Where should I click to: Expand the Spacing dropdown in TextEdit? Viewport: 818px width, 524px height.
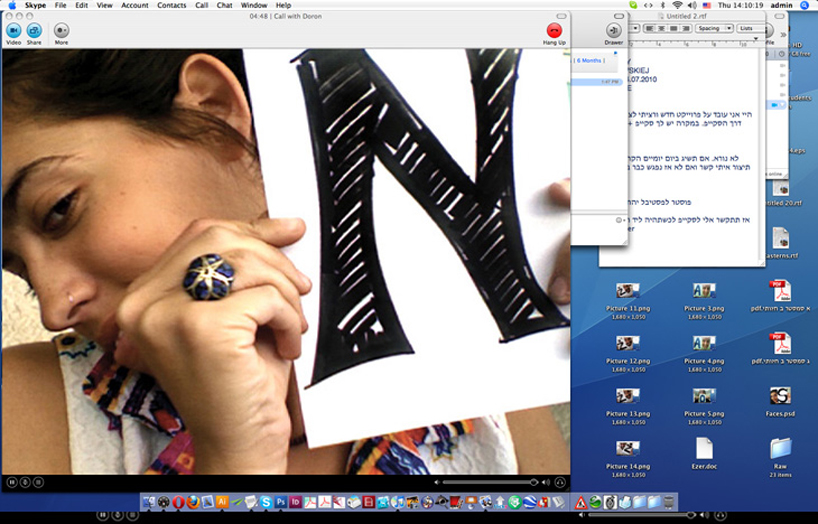pos(714,28)
